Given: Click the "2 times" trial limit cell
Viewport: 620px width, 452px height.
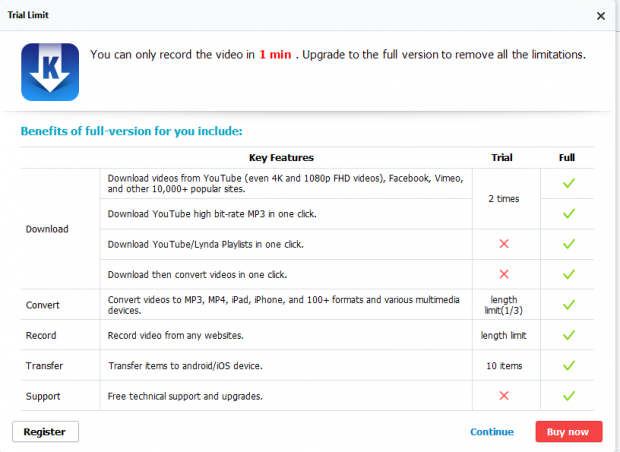Looking at the screenshot, I should (503, 198).
